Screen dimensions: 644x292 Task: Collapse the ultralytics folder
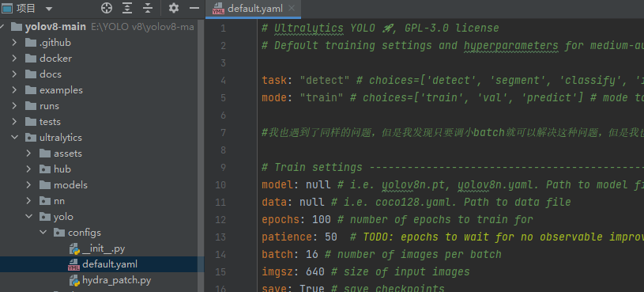tap(14, 138)
